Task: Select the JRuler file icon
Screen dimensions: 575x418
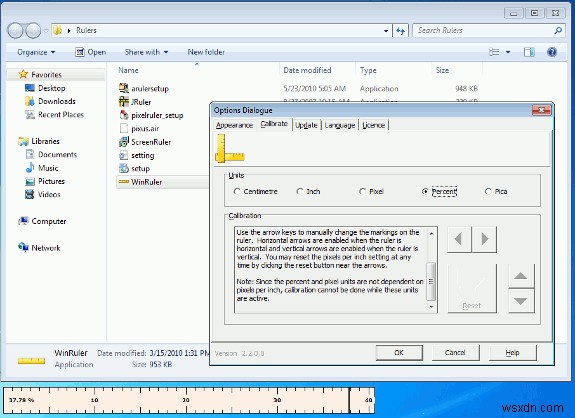Action: pos(124,102)
